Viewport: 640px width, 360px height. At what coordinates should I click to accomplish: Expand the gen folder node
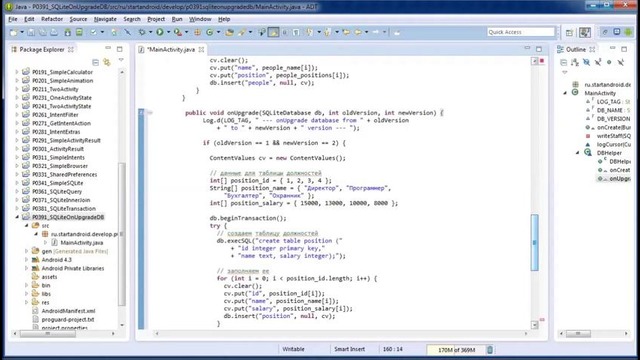(x=27, y=251)
